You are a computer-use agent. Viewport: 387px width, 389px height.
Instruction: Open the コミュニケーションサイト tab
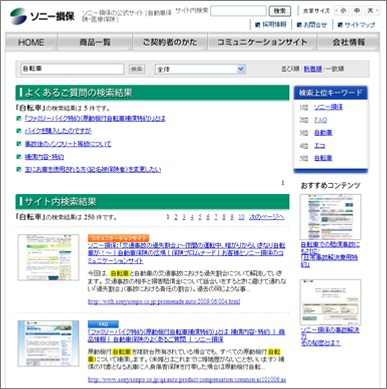[262, 42]
